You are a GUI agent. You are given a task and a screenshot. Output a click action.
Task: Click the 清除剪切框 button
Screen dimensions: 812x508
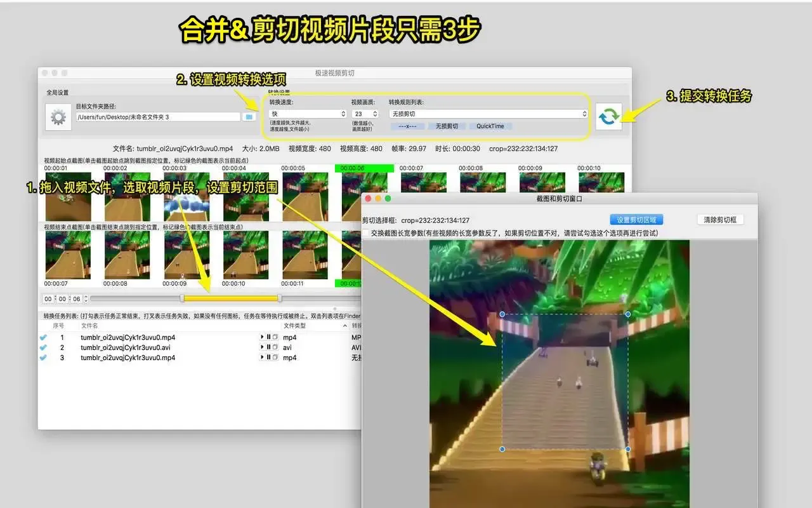[720, 220]
